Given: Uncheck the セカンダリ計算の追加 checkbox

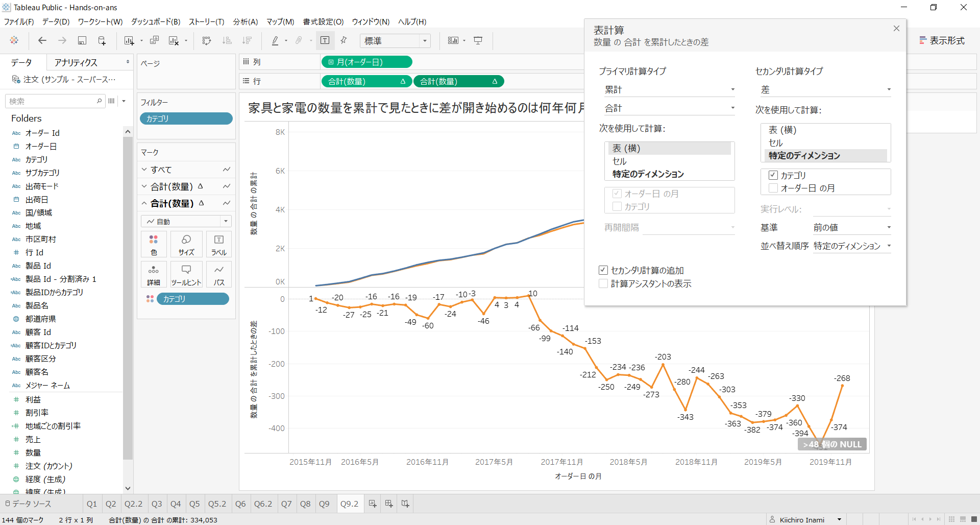Looking at the screenshot, I should (603, 270).
